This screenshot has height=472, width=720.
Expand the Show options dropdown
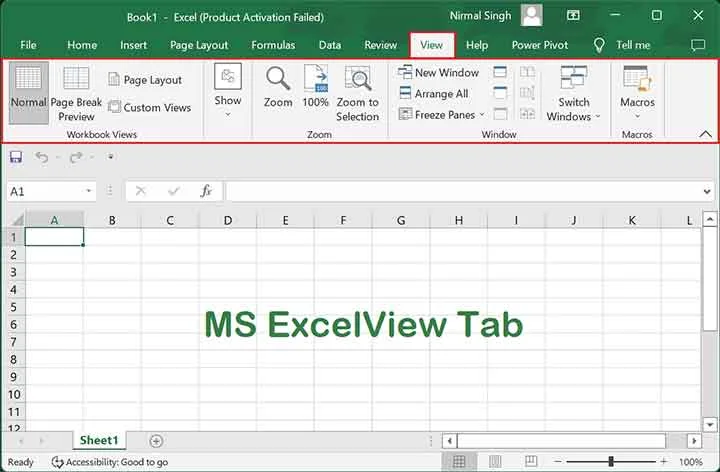pos(228,90)
